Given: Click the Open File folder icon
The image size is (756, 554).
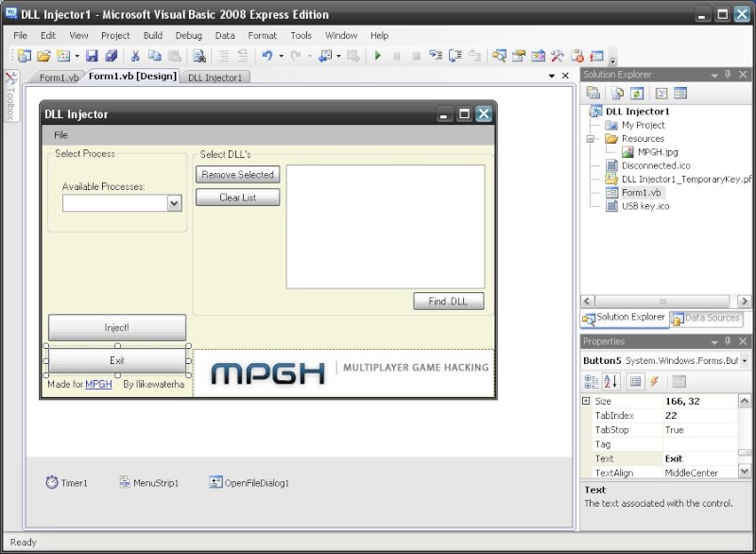Looking at the screenshot, I should pyautogui.click(x=43, y=56).
